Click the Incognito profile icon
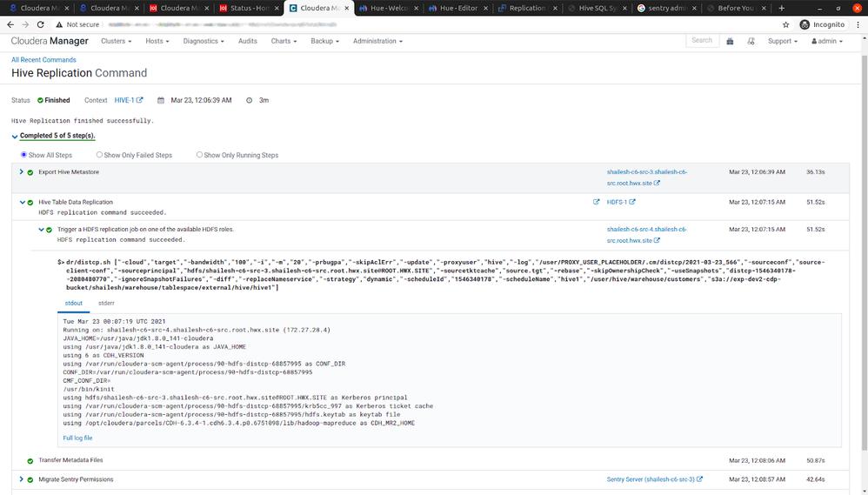The image size is (868, 495). click(805, 24)
